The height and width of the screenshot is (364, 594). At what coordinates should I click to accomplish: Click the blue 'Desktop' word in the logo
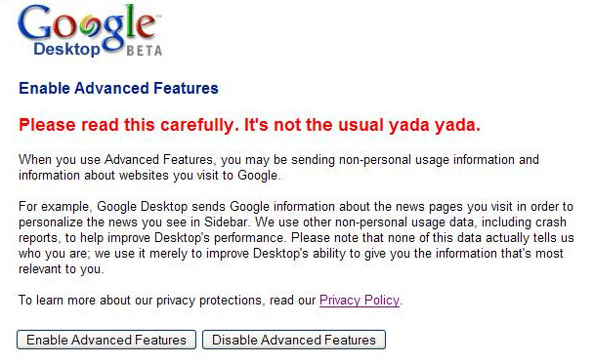tap(66, 50)
